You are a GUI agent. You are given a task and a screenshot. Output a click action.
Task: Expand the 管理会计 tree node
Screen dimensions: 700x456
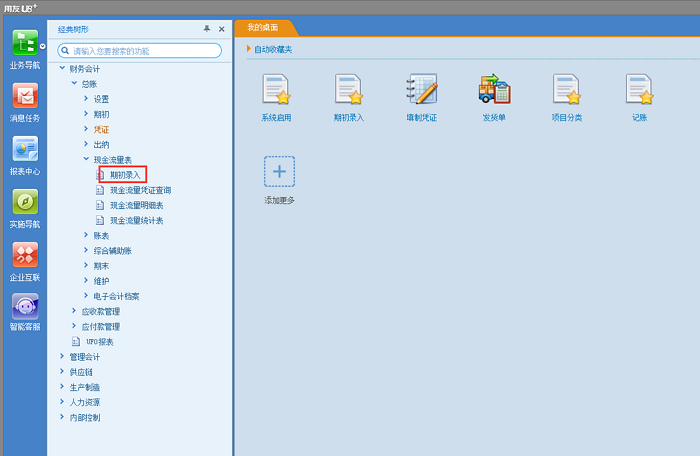click(x=62, y=357)
